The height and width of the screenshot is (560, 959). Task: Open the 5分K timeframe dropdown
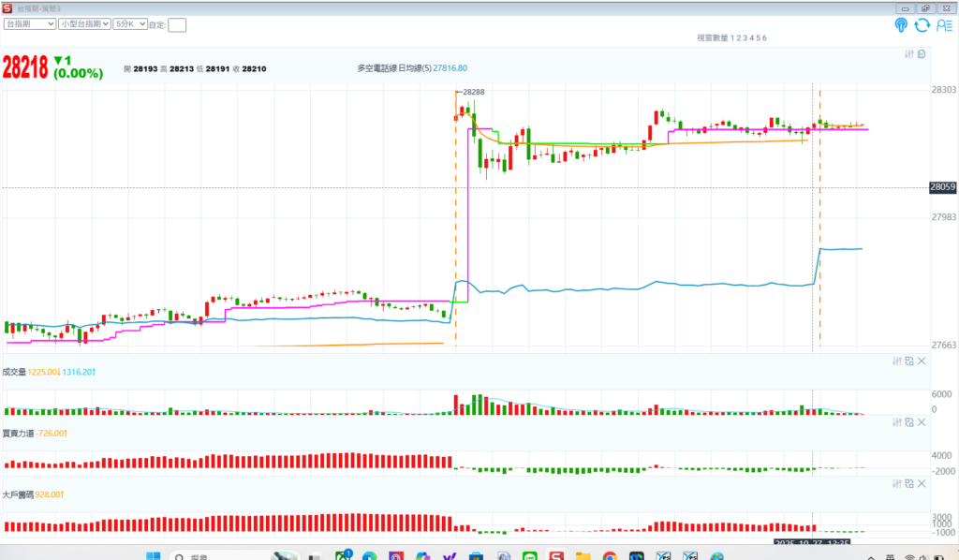130,24
